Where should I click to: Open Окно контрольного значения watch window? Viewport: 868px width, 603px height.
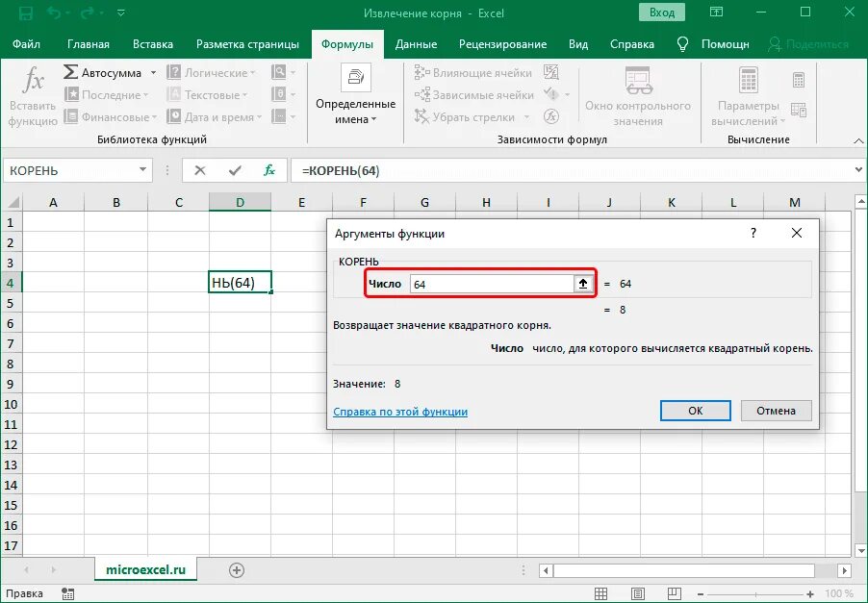[x=638, y=97]
